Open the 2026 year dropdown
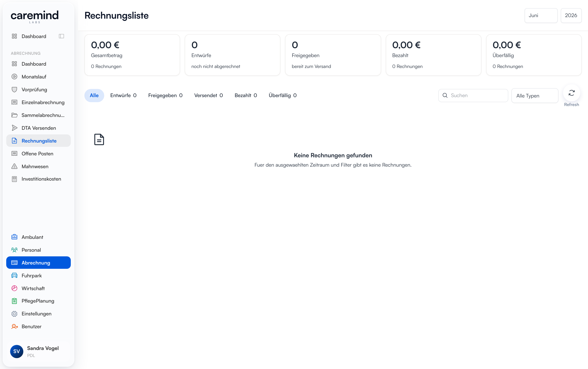Viewport: 588px width, 369px height. [571, 15]
